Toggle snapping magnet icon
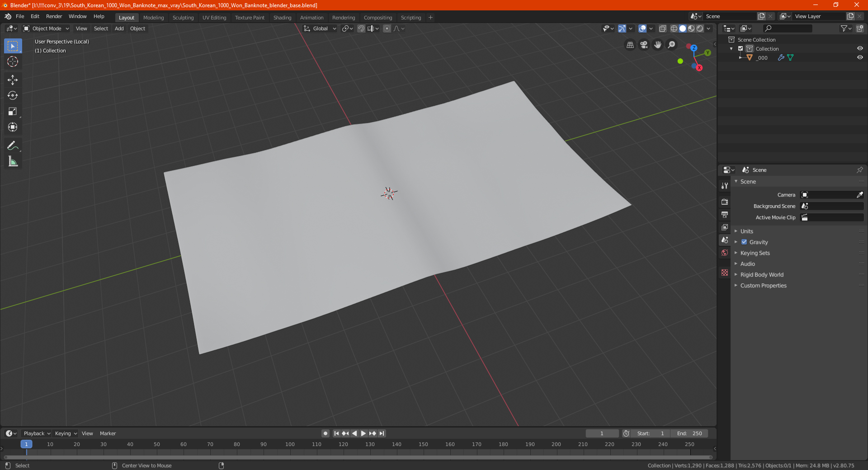Viewport: 868px width, 470px height. (x=361, y=28)
